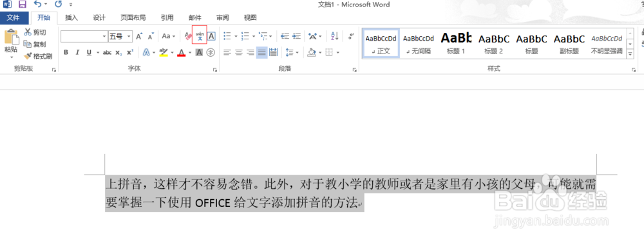The height and width of the screenshot is (243, 644).
Task: Apply the 副标题 Subtitle style
Action: 569,43
